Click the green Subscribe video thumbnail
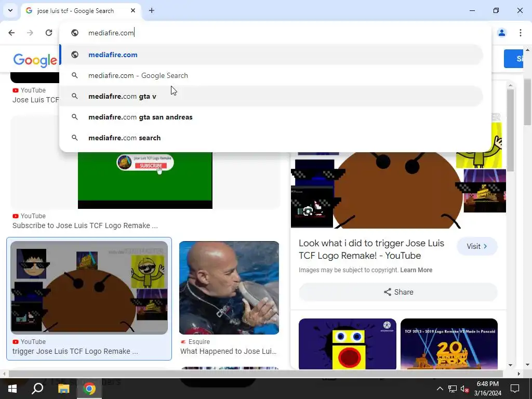 pyautogui.click(x=145, y=180)
